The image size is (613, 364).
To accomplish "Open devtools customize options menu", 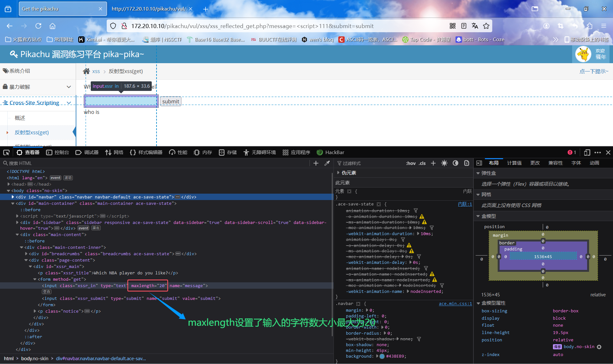I will pos(598,152).
